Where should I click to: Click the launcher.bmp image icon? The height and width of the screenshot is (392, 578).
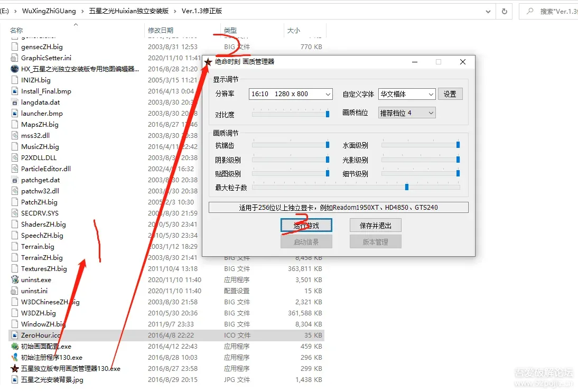(x=15, y=113)
